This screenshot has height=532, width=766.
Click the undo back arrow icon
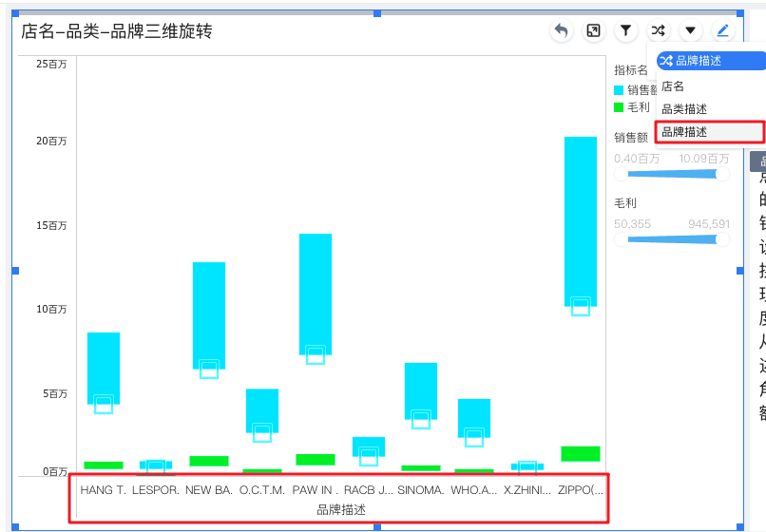click(x=562, y=30)
